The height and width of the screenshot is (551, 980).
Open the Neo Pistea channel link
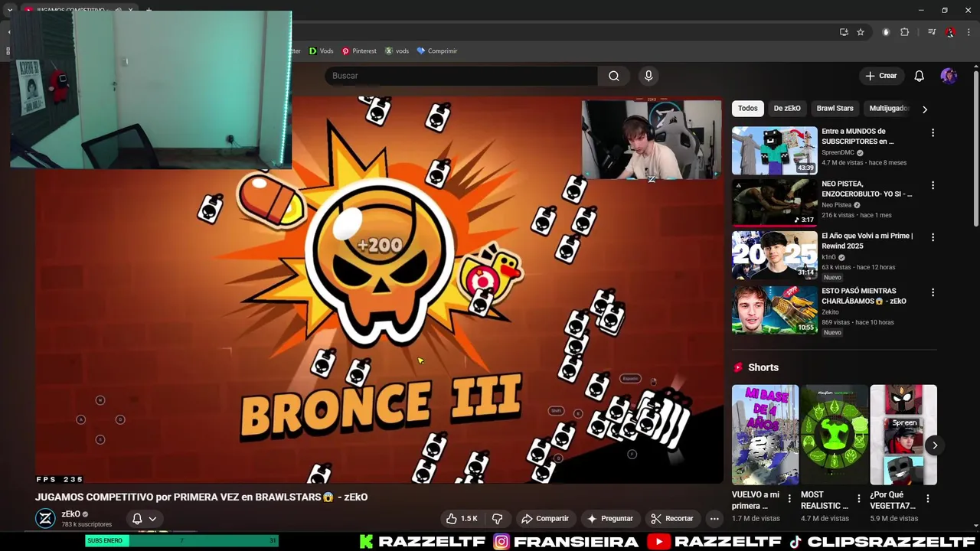click(x=836, y=205)
